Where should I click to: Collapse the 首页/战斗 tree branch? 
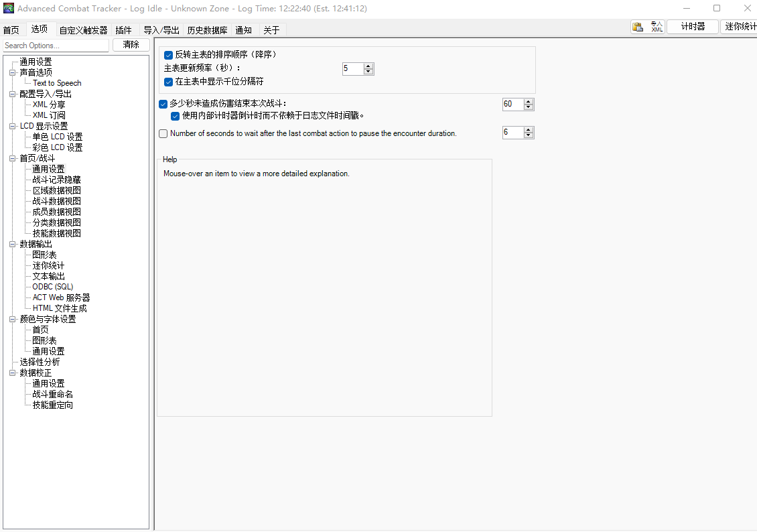[x=12, y=157]
